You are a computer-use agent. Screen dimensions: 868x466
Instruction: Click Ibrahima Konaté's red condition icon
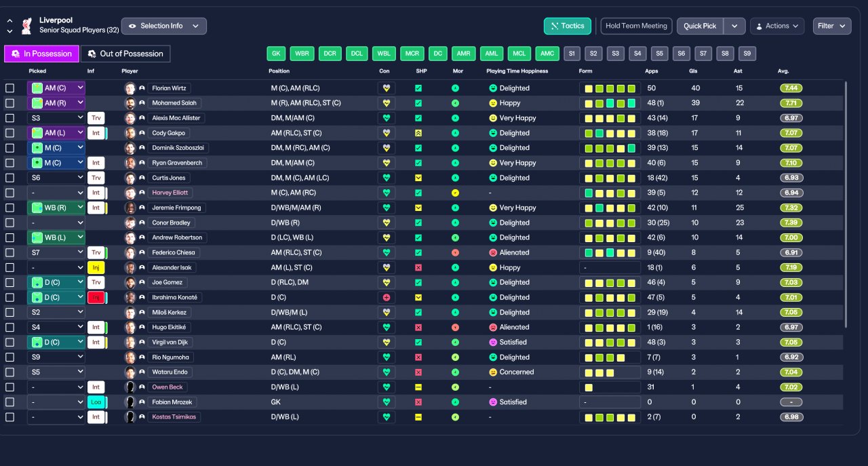(387, 297)
